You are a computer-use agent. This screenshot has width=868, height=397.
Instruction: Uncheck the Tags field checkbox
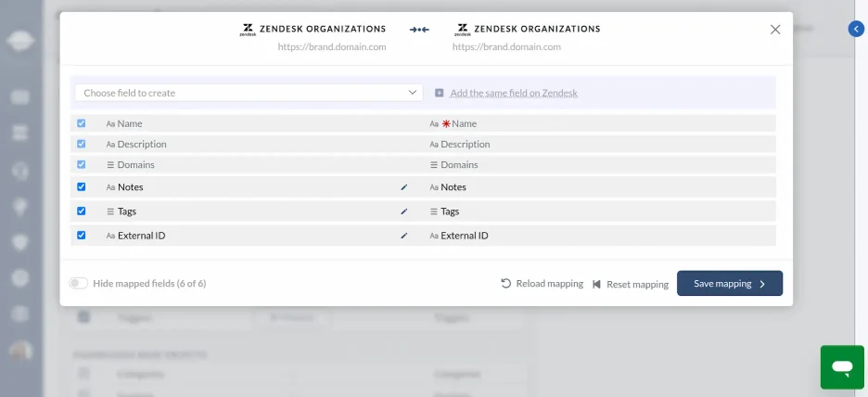click(x=82, y=211)
